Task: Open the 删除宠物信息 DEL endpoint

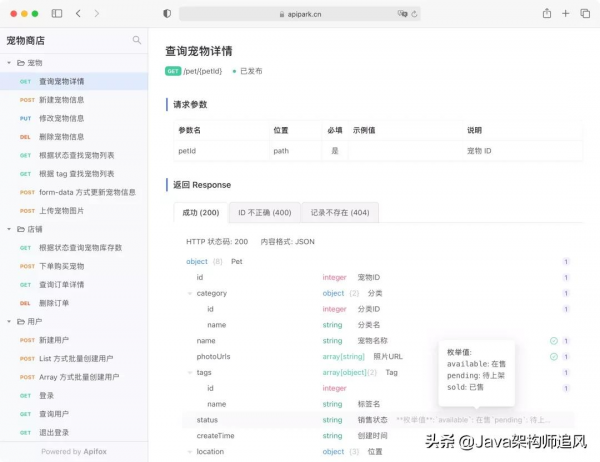Action: [x=74, y=137]
